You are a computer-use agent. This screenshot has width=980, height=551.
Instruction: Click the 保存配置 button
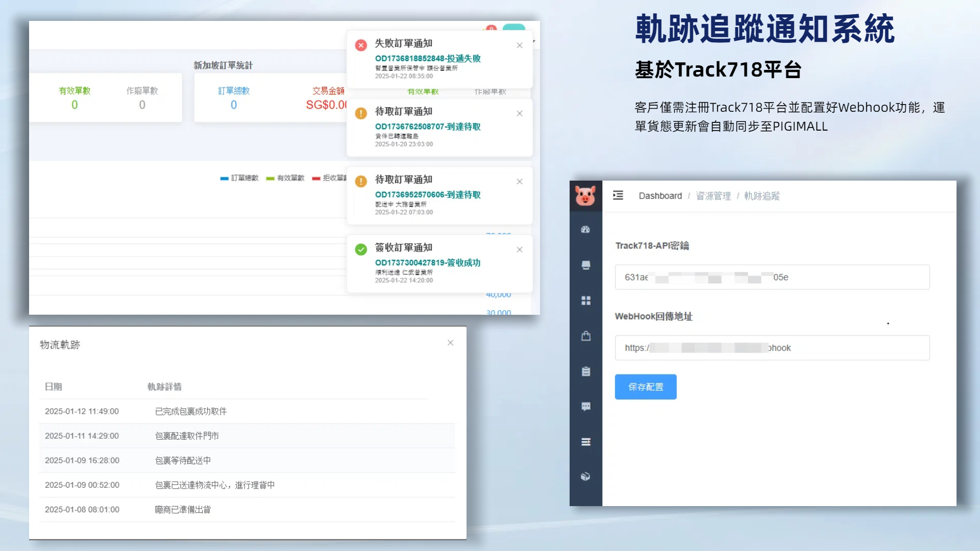point(646,387)
